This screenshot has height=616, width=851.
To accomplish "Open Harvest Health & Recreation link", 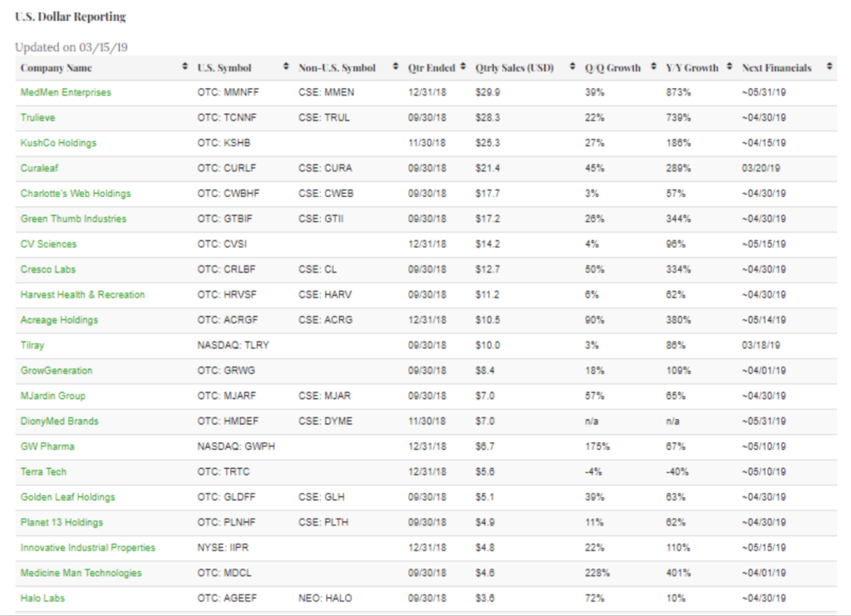I will pos(82,295).
